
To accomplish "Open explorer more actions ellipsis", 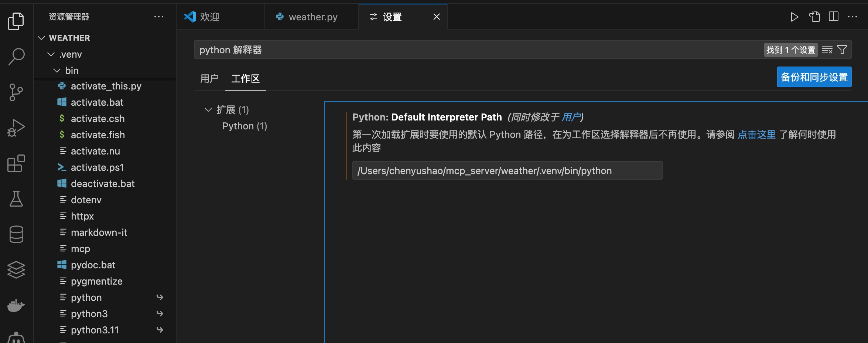I will [x=159, y=17].
